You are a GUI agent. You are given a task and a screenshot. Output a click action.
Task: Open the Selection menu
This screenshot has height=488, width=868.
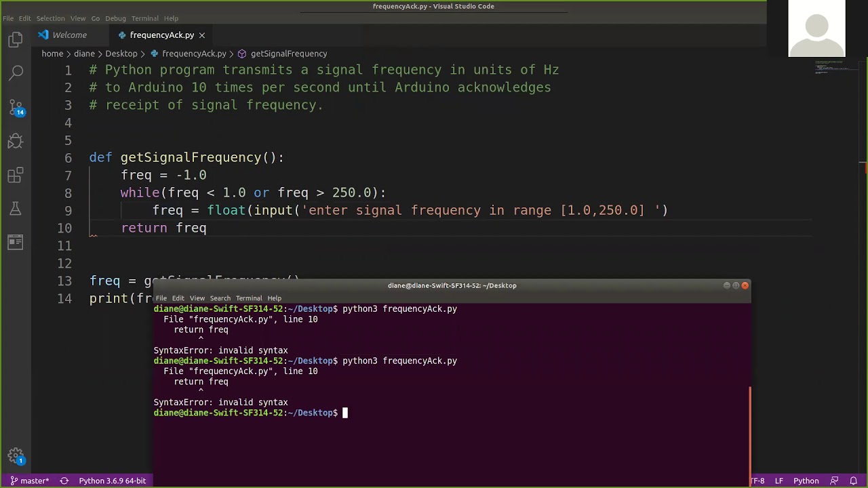pos(51,18)
